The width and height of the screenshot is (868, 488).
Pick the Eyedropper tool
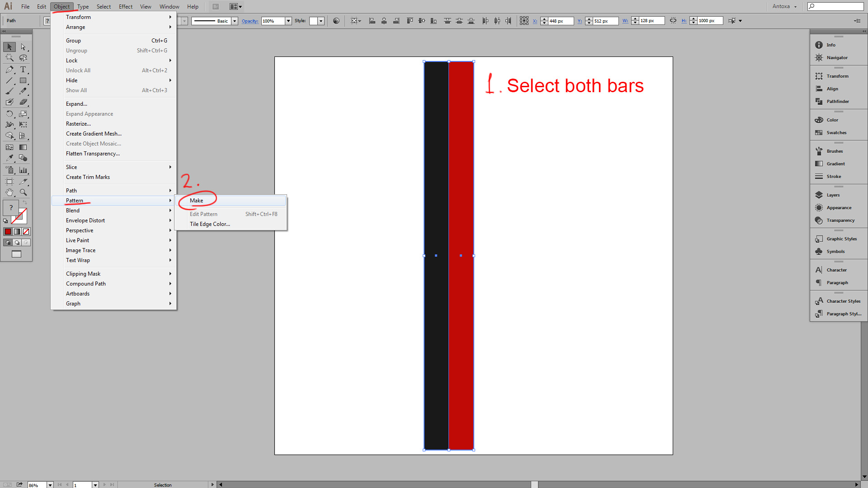(9, 158)
